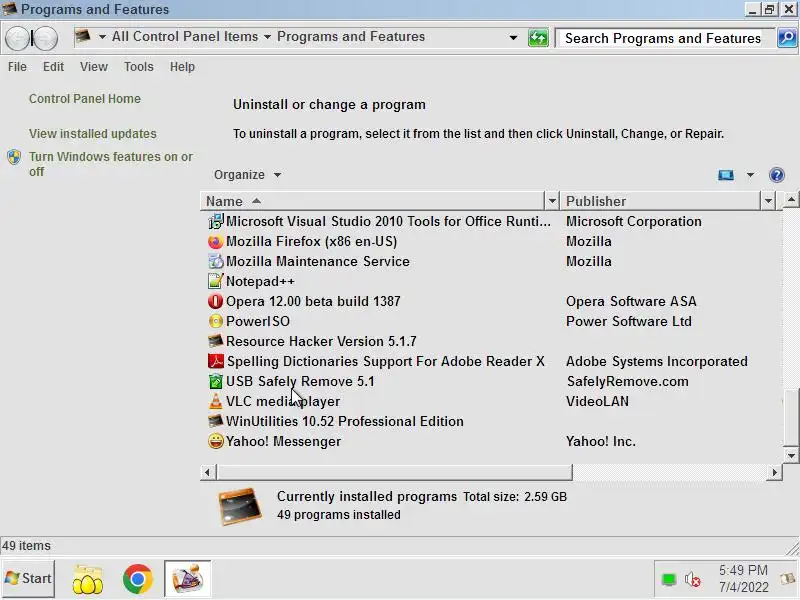Click the muted volume tray icon
800x600 pixels.
pyautogui.click(x=692, y=579)
